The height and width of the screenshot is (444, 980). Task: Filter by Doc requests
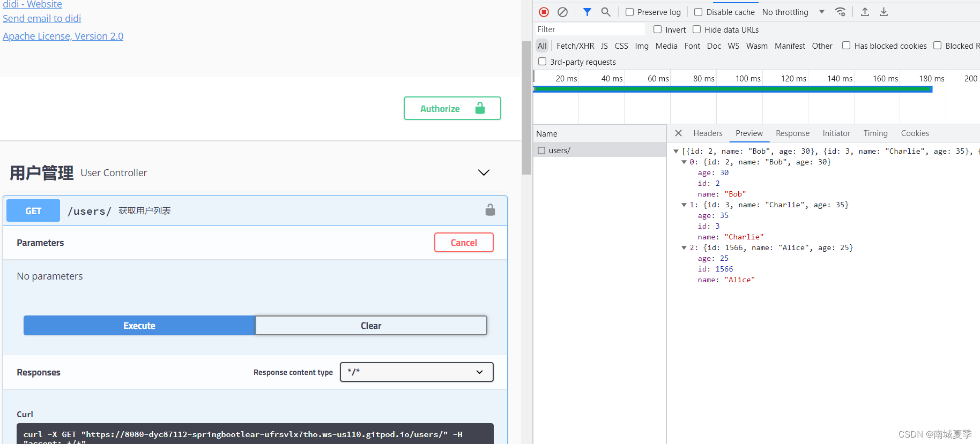tap(714, 46)
